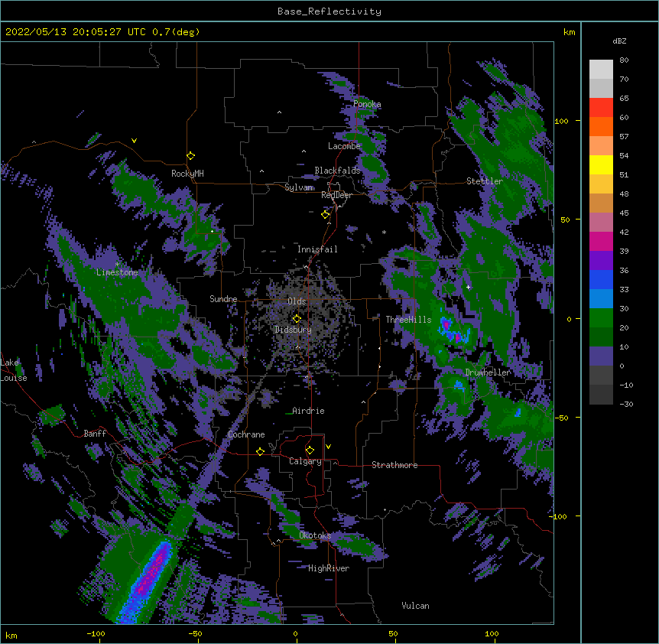Viewport: 659px width, 644px height.
Task: Click the asterisk marker east of Innisfail
Action: coord(384,233)
